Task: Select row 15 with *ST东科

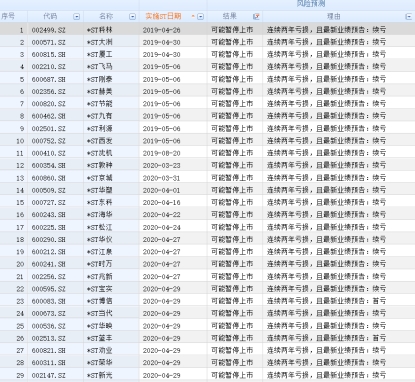Action: pyautogui.click(x=207, y=202)
